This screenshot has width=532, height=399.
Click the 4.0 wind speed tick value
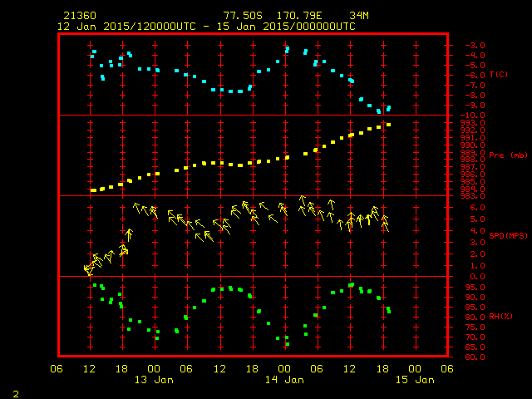(478, 231)
